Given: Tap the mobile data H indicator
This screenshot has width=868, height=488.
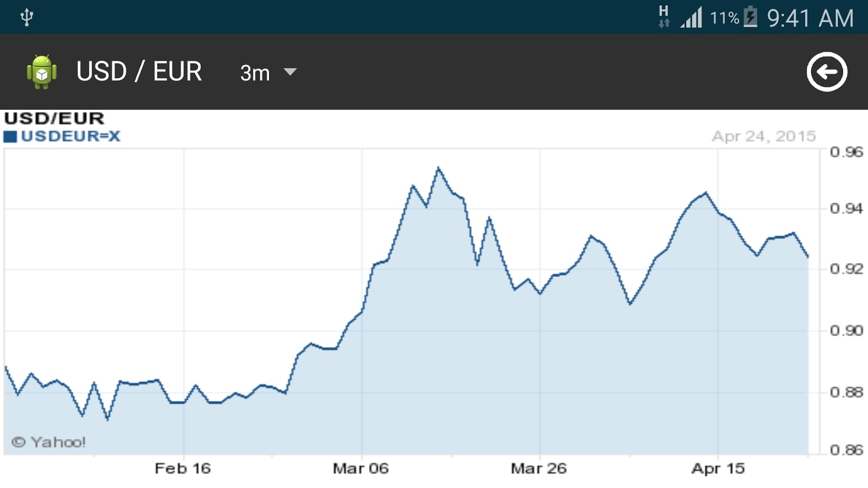Looking at the screenshot, I should click(664, 16).
